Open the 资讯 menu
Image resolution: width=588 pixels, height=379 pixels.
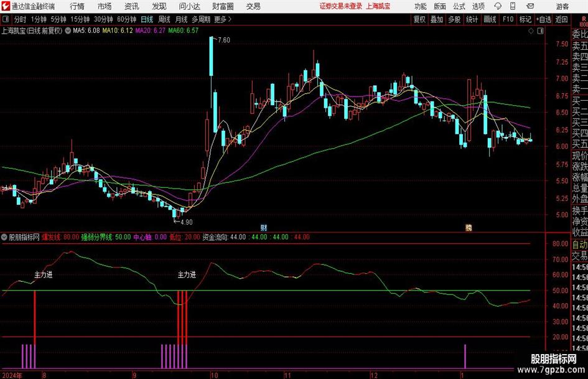tap(132, 6)
